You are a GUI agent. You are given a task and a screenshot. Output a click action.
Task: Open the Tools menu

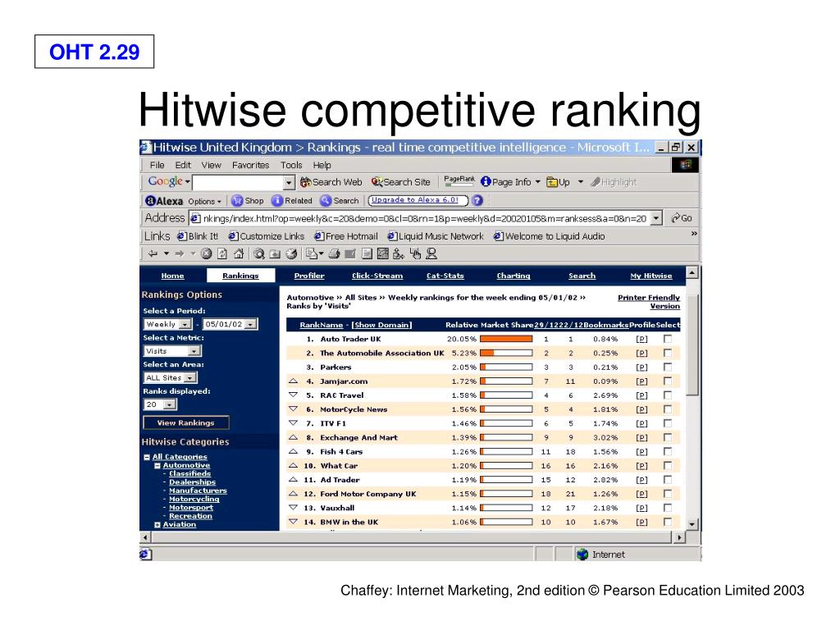291,165
